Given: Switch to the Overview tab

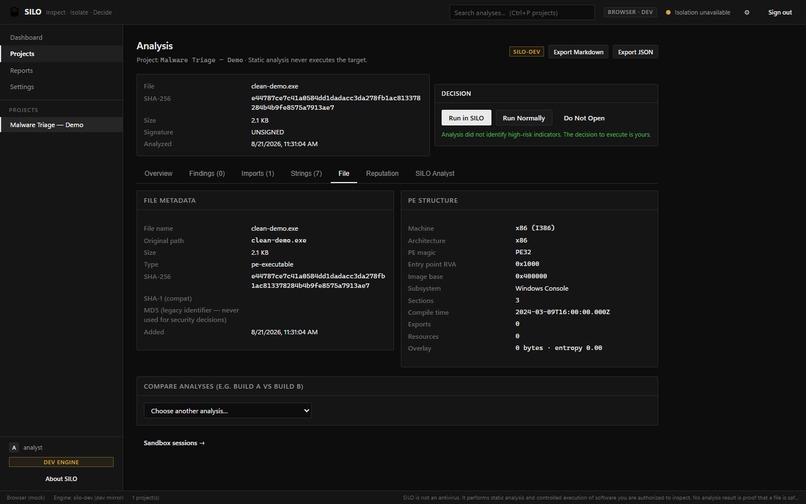Looking at the screenshot, I should [x=158, y=173].
